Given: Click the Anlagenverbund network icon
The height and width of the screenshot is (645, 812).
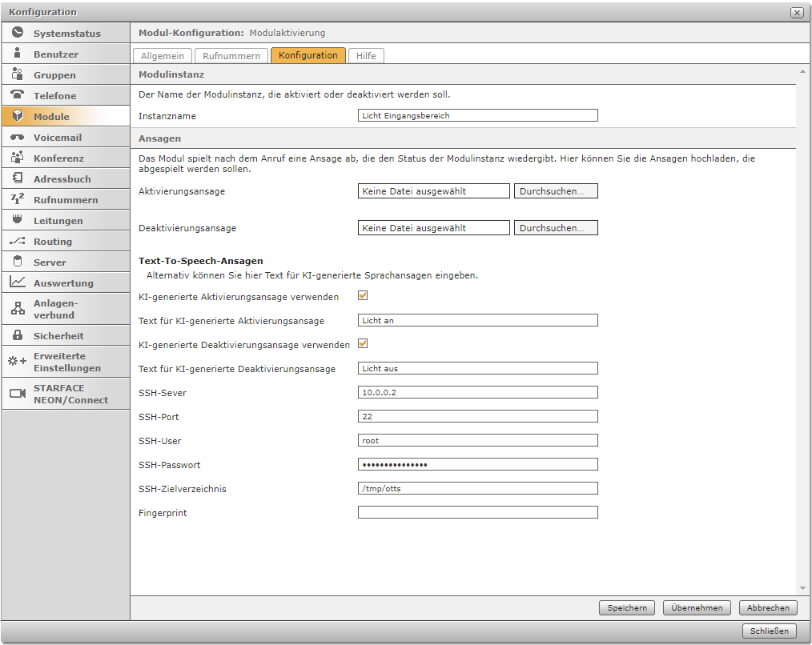Looking at the screenshot, I should 18,309.
